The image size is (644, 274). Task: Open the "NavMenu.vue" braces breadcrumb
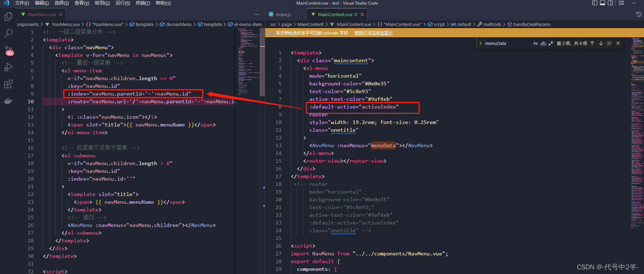tap(105, 24)
